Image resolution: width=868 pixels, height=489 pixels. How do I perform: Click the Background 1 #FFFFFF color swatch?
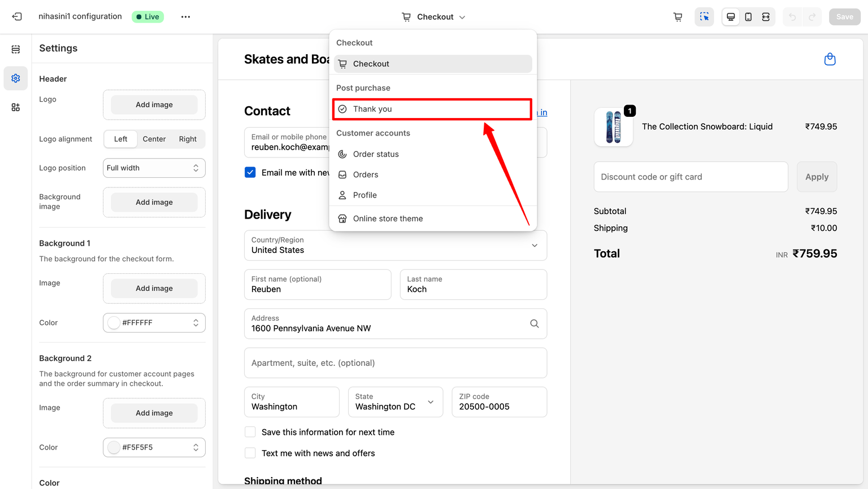pyautogui.click(x=114, y=322)
